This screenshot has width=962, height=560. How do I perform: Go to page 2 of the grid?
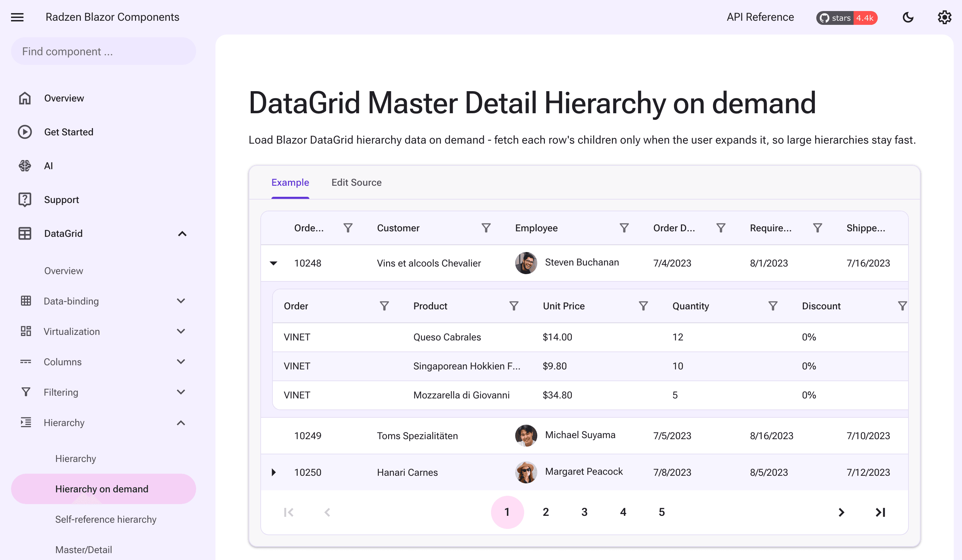[x=546, y=512]
